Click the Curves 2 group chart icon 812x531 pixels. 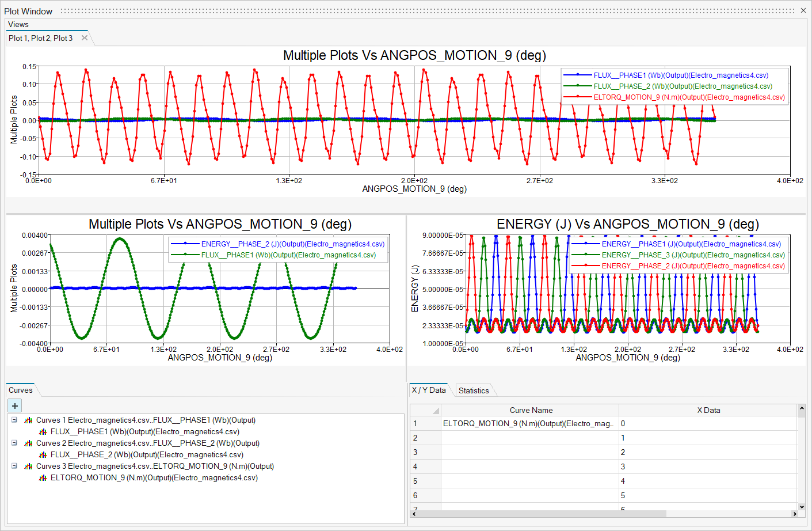pyautogui.click(x=28, y=443)
